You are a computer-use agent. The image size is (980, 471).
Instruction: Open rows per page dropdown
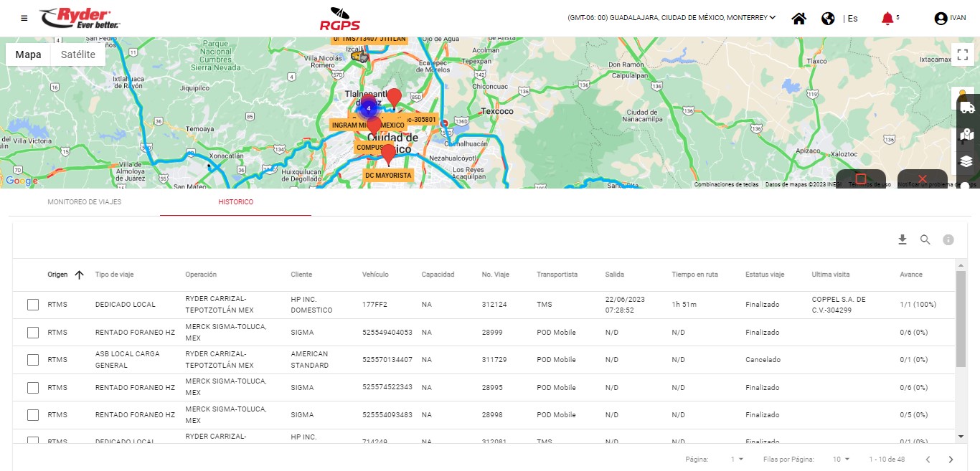[840, 460]
